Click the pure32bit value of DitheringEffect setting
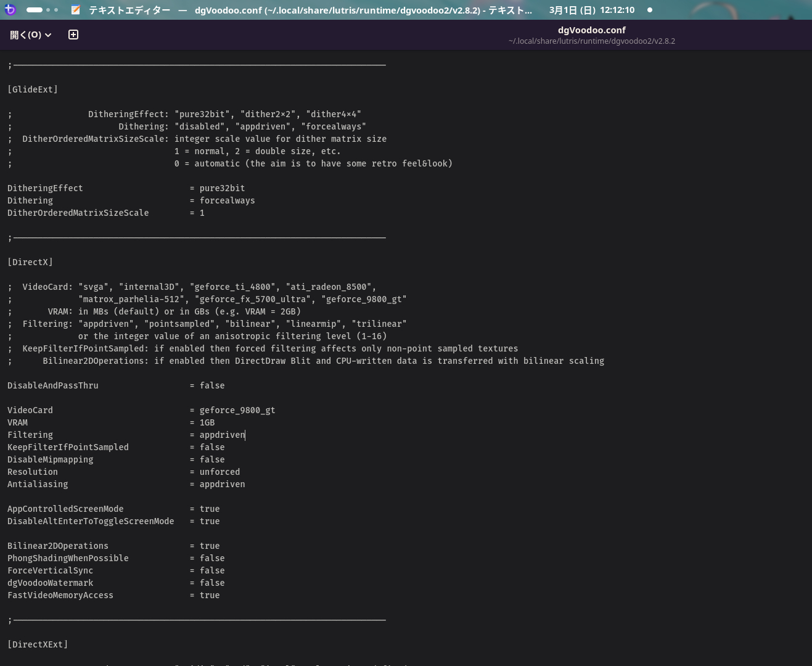The image size is (812, 666). pos(222,188)
